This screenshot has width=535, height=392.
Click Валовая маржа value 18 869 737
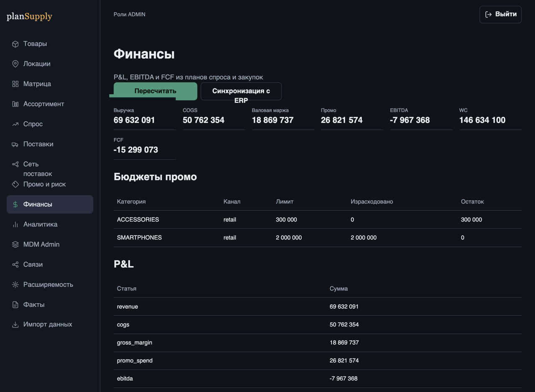tap(273, 120)
